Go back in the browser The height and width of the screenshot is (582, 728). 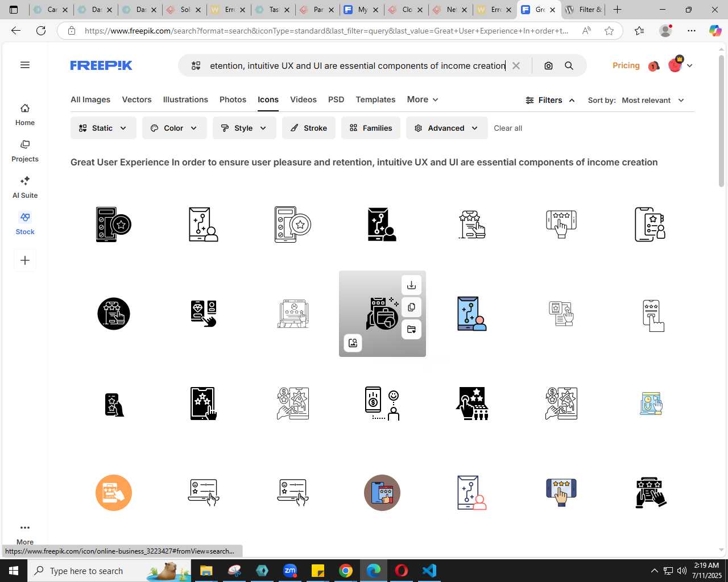16,31
